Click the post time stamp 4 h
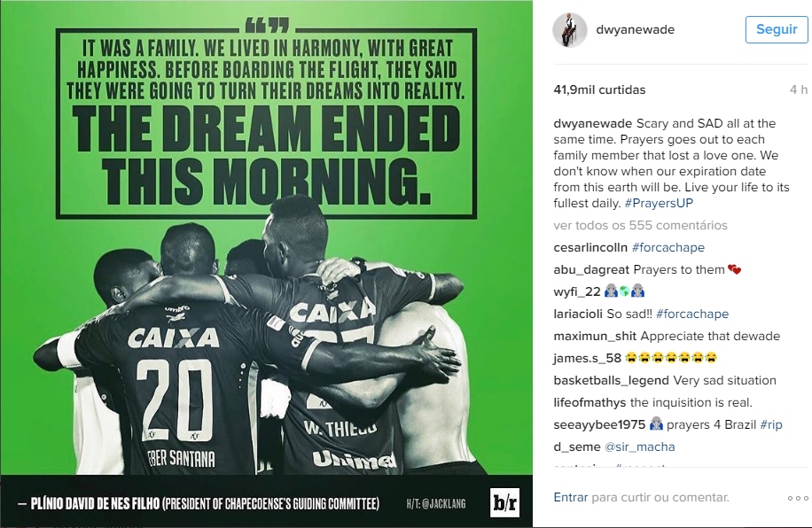This screenshot has height=528, width=812. (x=798, y=89)
